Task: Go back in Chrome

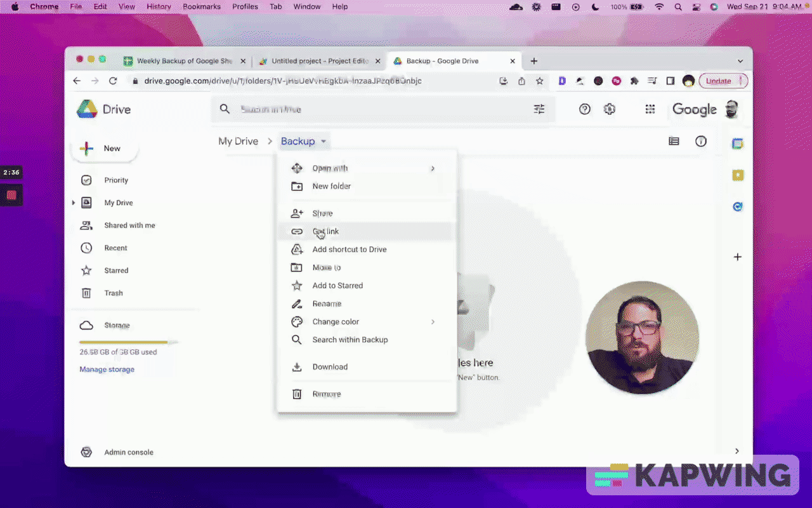Action: pyautogui.click(x=77, y=81)
